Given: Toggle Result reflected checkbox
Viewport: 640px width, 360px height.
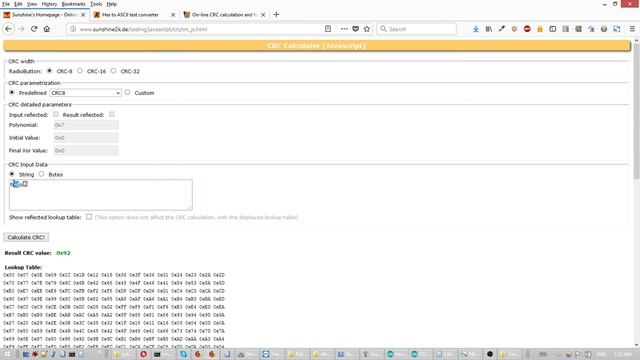Looking at the screenshot, I should tap(112, 114).
